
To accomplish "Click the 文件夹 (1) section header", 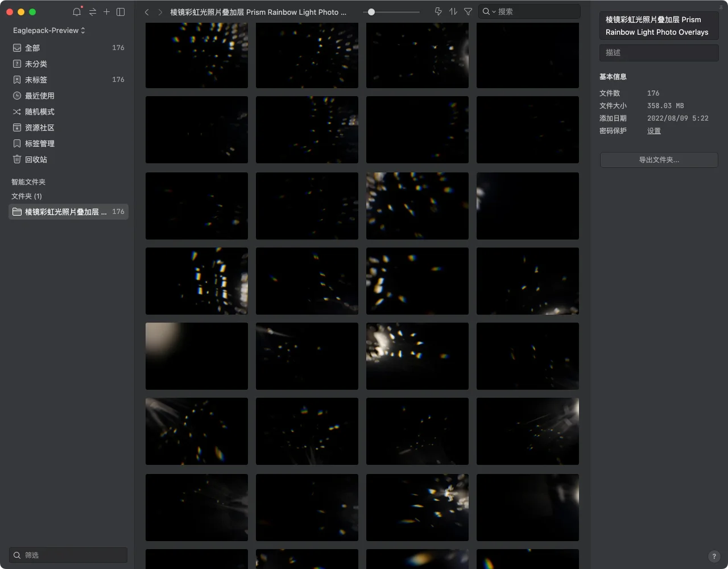I will pyautogui.click(x=27, y=196).
